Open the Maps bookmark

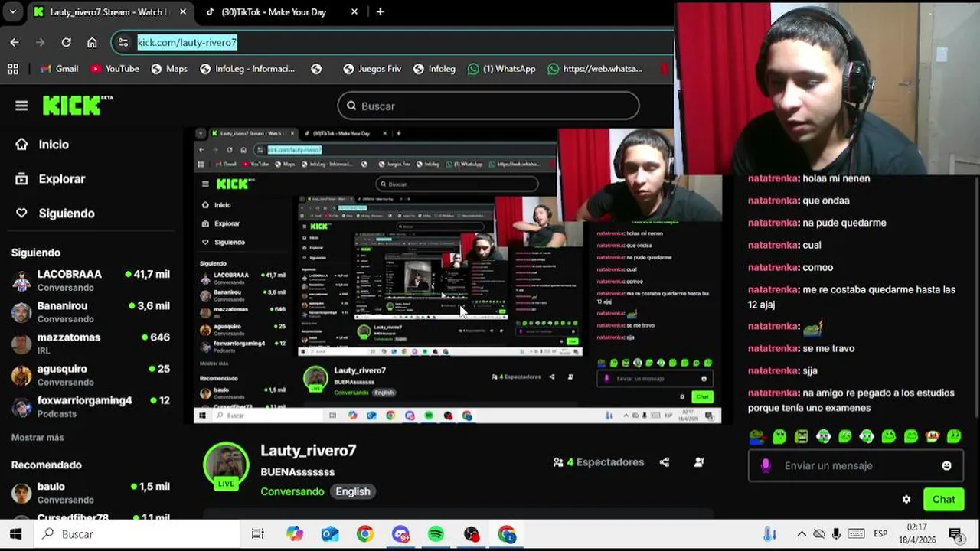(169, 69)
